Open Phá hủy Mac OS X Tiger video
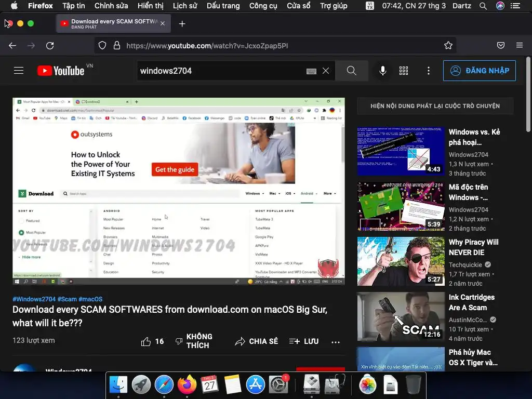Screen dimensions: 532x399 click(473, 357)
